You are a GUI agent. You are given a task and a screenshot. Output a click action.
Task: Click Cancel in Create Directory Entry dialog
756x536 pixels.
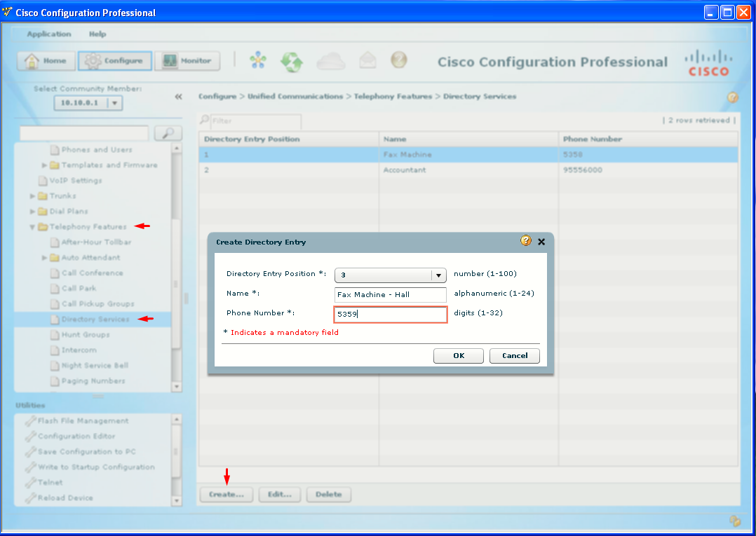515,355
